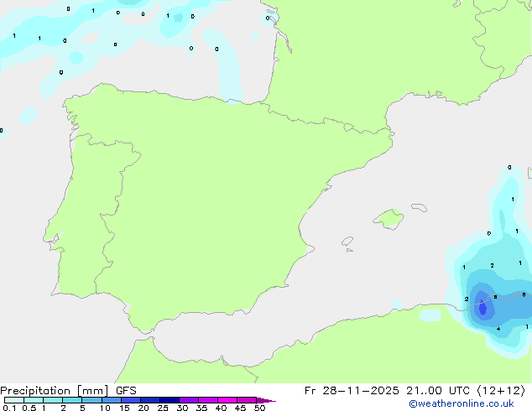Pick the legend swatch between 10 and 15
This screenshot has height=411, width=532.
tap(111, 400)
